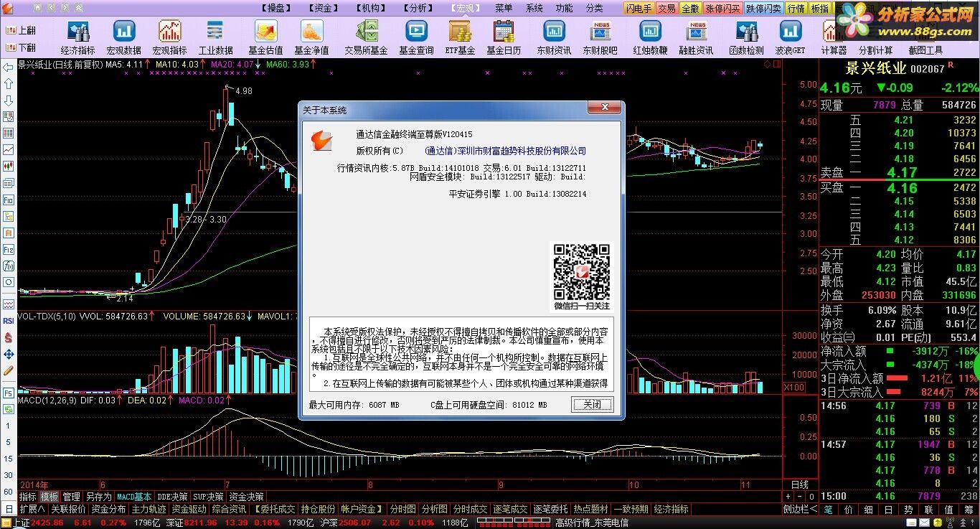The image size is (980, 529).
Task: Click the home icon in title bar
Action: pos(37,7)
